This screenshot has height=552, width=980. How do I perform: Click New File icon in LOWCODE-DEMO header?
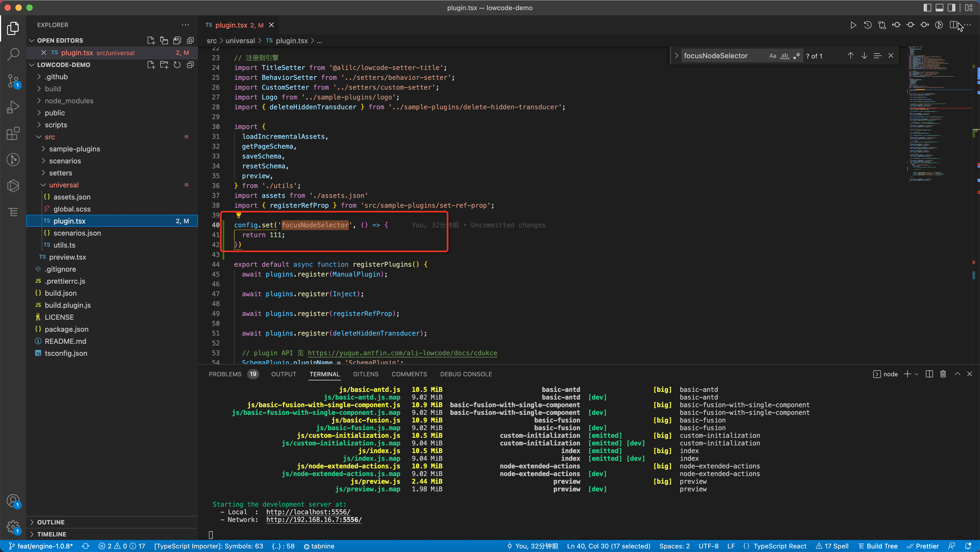[x=151, y=65]
